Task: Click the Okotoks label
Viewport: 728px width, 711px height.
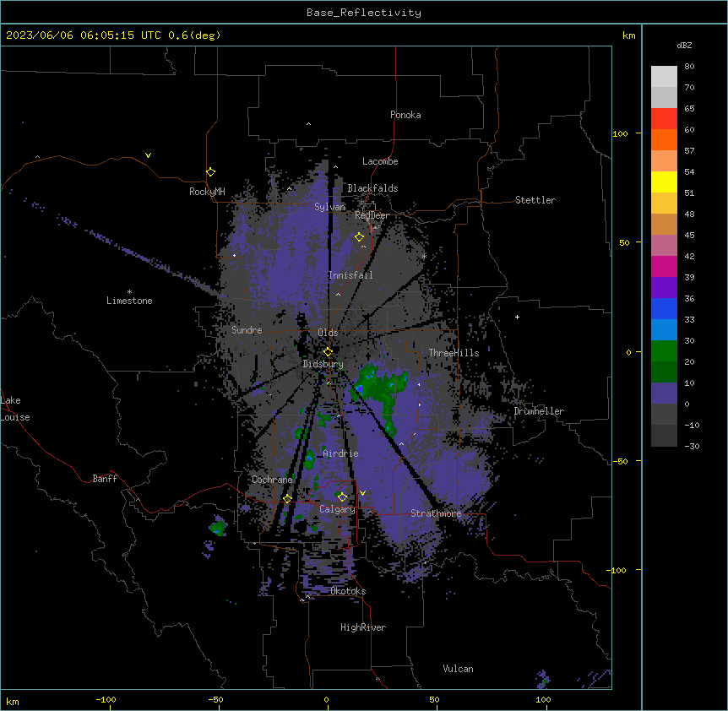Action: pyautogui.click(x=348, y=591)
